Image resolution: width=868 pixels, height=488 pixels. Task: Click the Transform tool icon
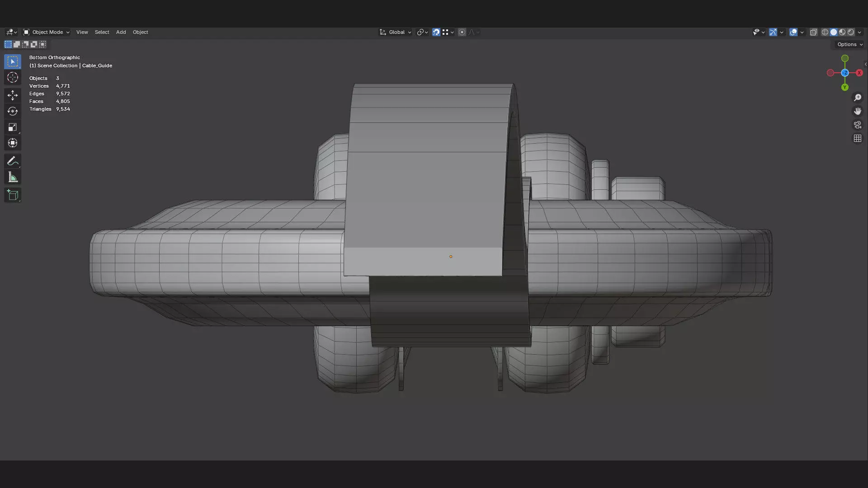pyautogui.click(x=13, y=143)
